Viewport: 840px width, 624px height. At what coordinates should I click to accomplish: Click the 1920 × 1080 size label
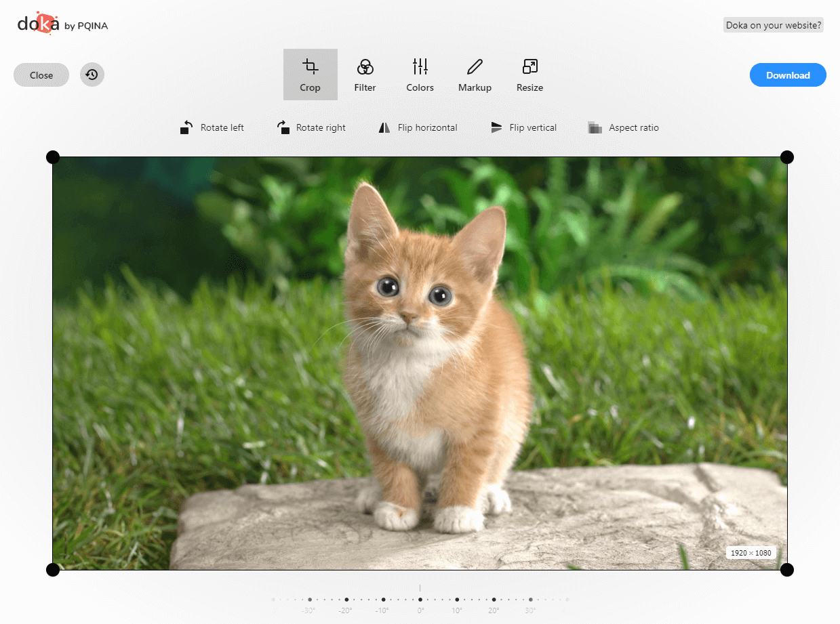751,553
